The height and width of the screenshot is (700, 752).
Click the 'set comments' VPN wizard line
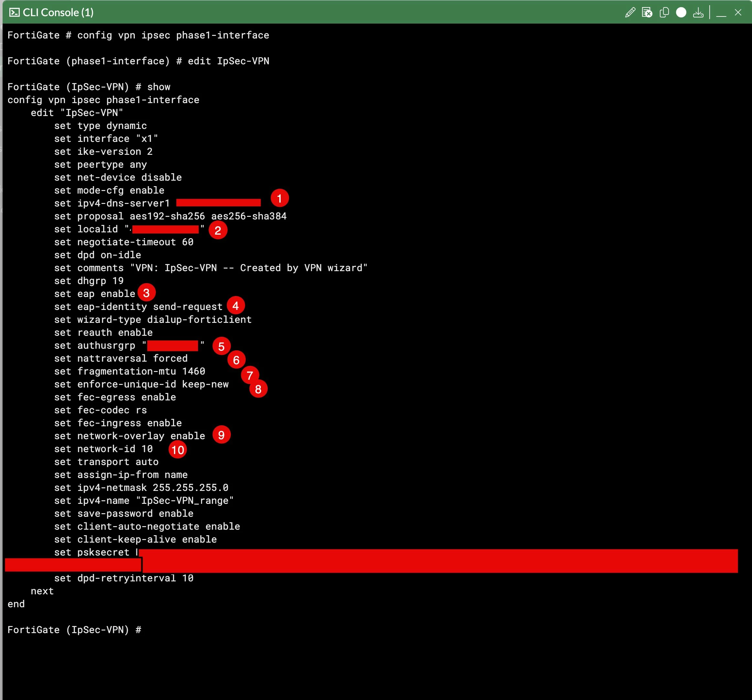[211, 268]
